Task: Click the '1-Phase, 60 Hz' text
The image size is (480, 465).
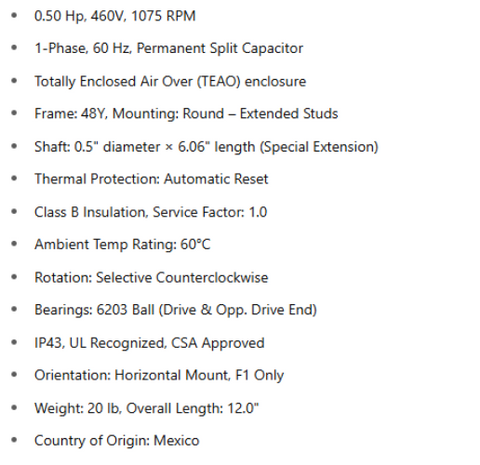Action: click(x=82, y=48)
